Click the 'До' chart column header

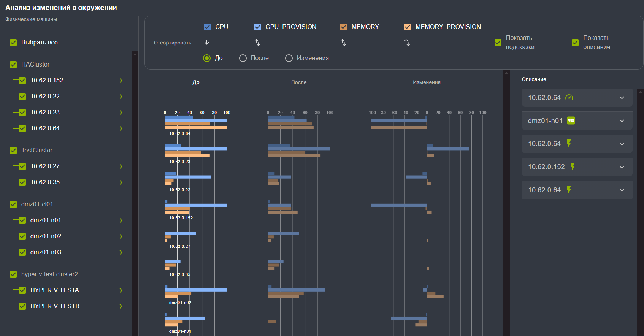(x=196, y=82)
